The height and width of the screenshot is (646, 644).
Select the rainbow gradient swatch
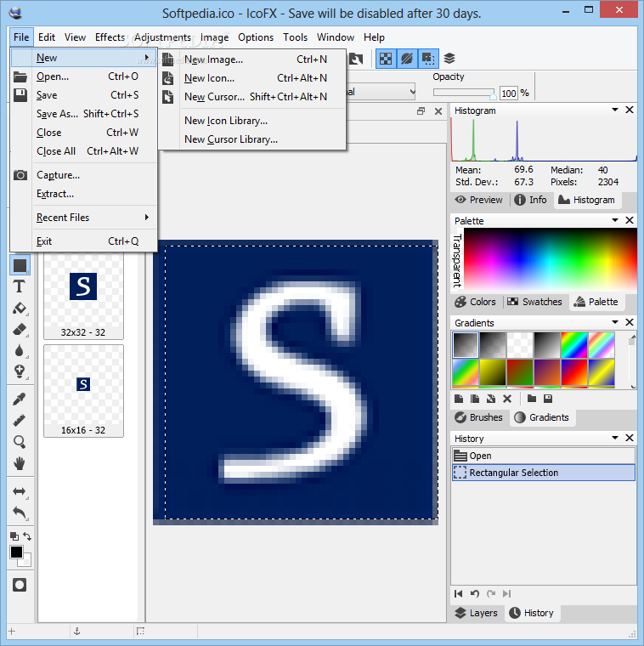574,345
